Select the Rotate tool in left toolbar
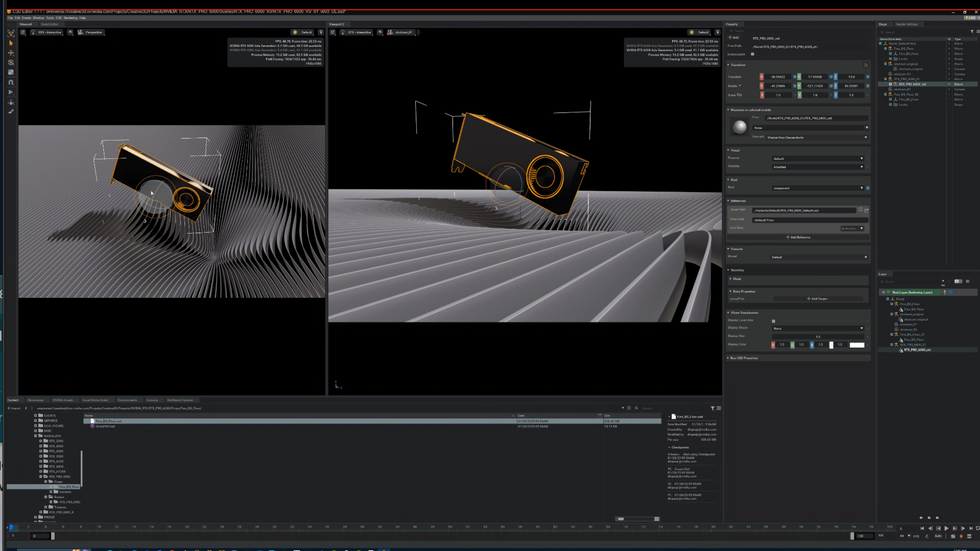The image size is (980, 551). [x=11, y=63]
